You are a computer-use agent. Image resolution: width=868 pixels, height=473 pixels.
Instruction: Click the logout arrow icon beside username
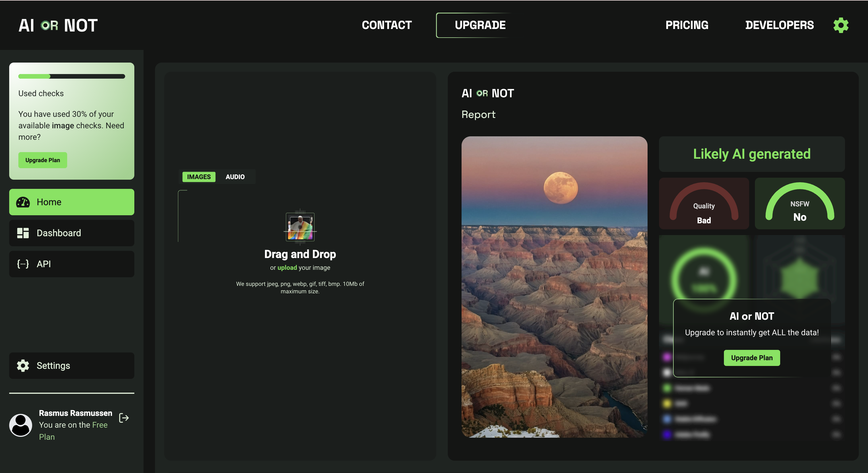coord(124,418)
